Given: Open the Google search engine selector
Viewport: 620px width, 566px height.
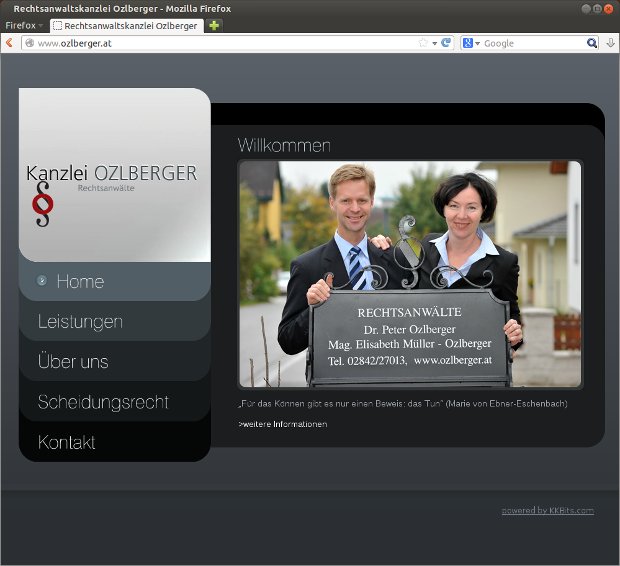Looking at the screenshot, I should pyautogui.click(x=471, y=43).
